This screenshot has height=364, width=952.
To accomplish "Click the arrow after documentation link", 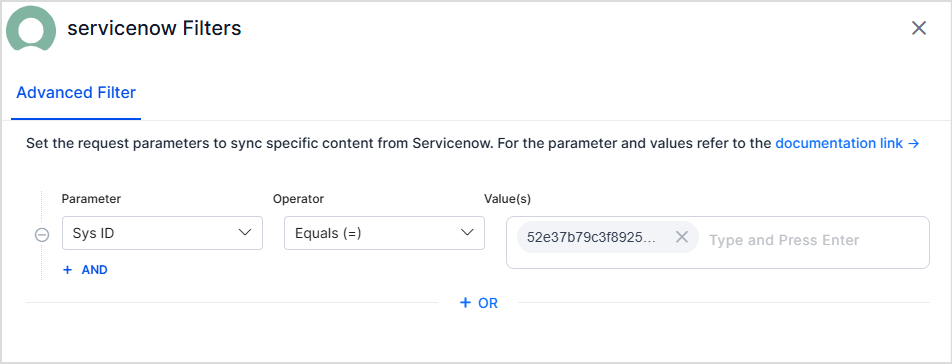I will point(914,144).
